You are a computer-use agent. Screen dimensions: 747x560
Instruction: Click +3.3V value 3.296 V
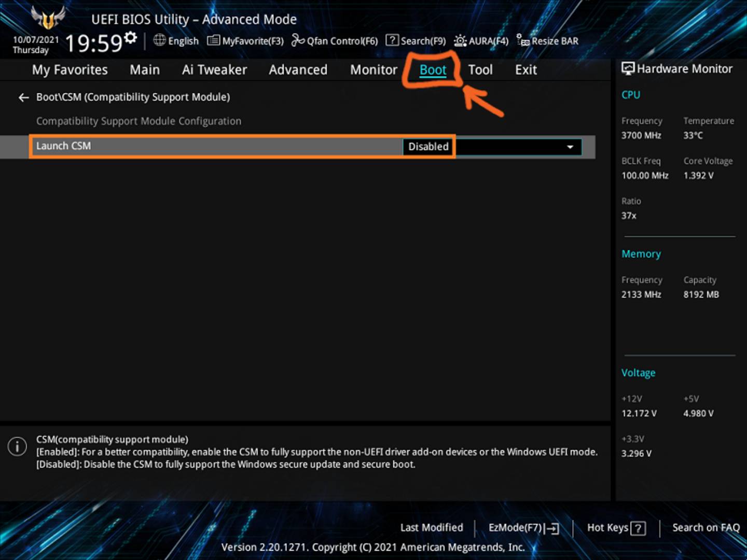point(637,454)
